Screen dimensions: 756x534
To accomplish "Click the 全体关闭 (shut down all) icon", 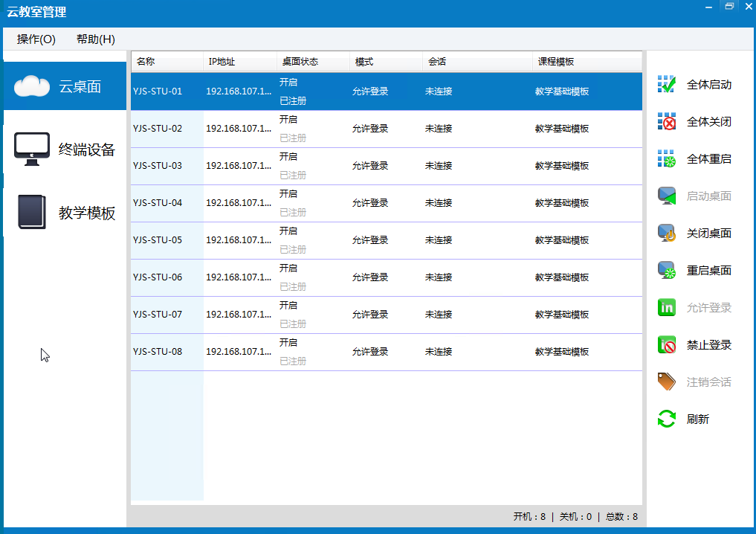I will tap(667, 121).
